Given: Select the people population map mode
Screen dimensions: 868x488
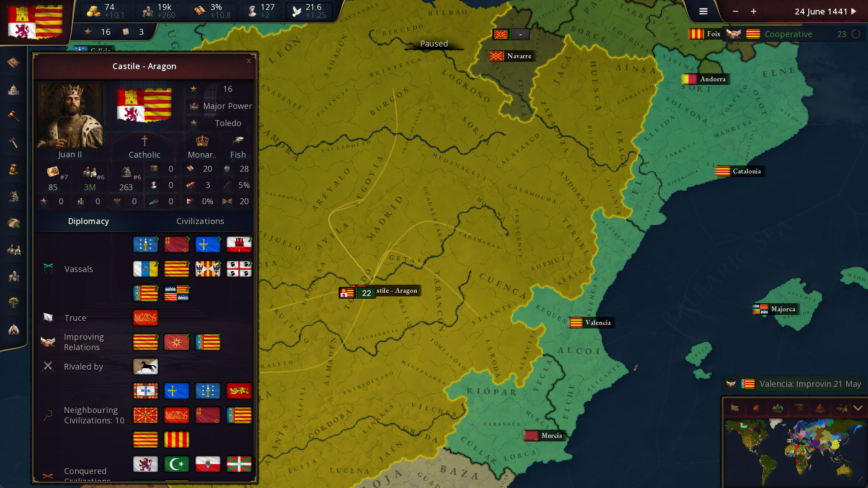Looking at the screenshot, I should pyautogui.click(x=841, y=408).
